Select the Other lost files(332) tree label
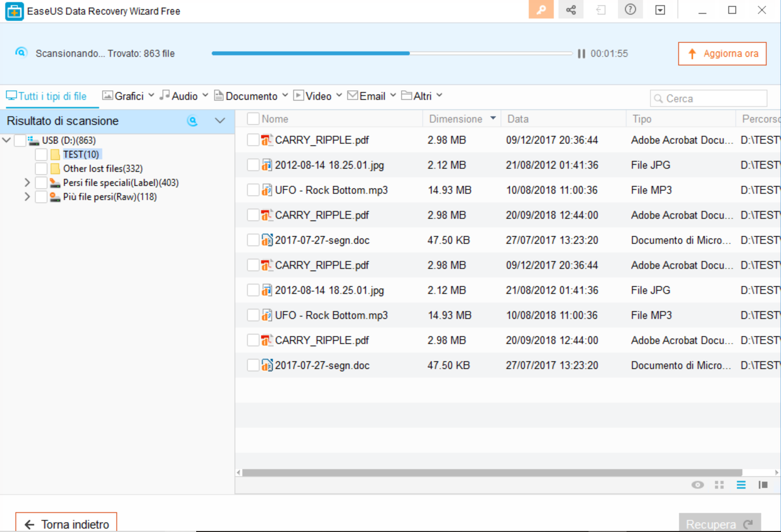Screen dimensions: 781x532 [x=103, y=168]
